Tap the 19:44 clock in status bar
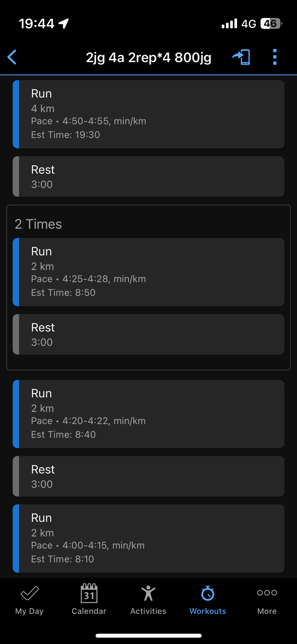 pos(36,24)
